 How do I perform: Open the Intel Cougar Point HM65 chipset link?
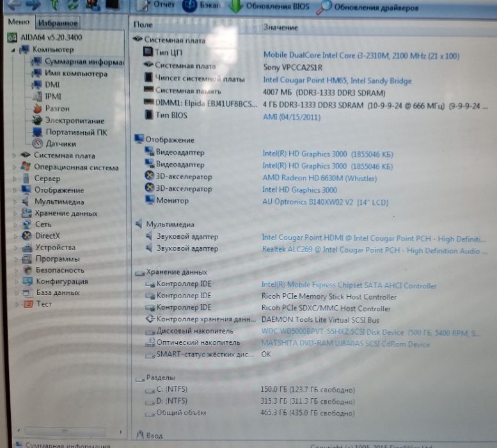tap(337, 81)
